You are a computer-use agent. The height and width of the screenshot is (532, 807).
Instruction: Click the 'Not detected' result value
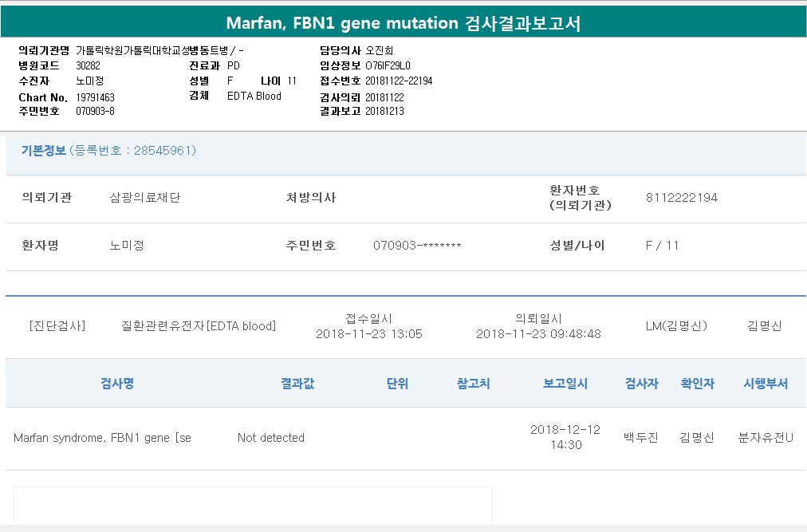point(271,438)
